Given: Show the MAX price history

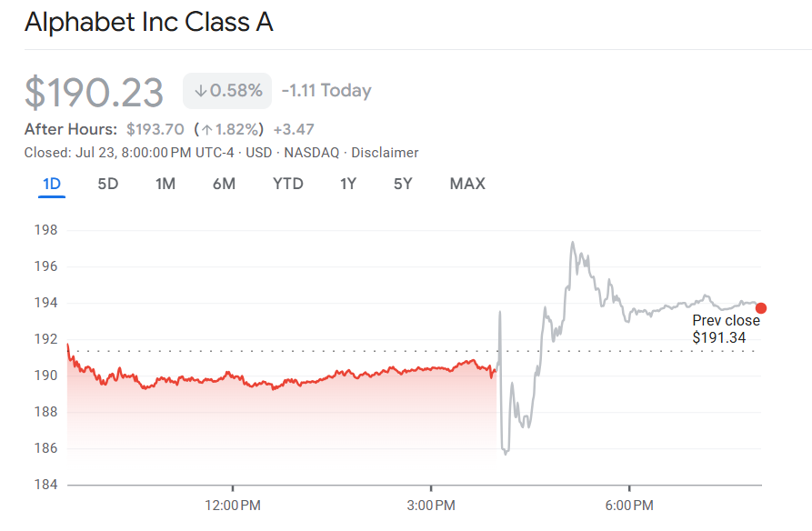Looking at the screenshot, I should (x=467, y=184).
